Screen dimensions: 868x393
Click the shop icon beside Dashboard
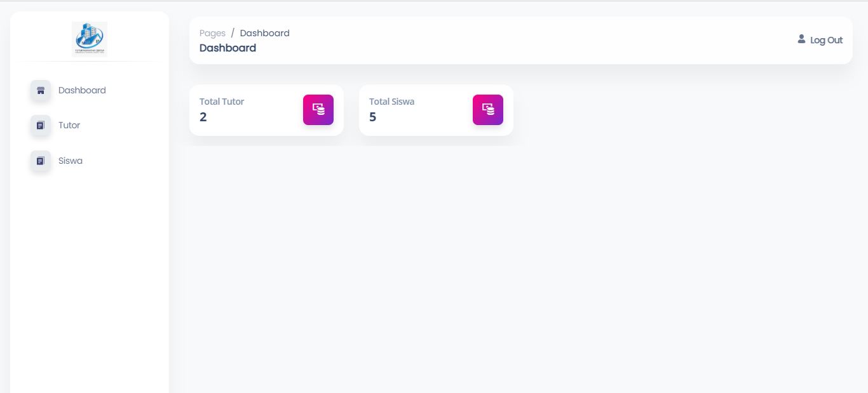click(x=41, y=90)
